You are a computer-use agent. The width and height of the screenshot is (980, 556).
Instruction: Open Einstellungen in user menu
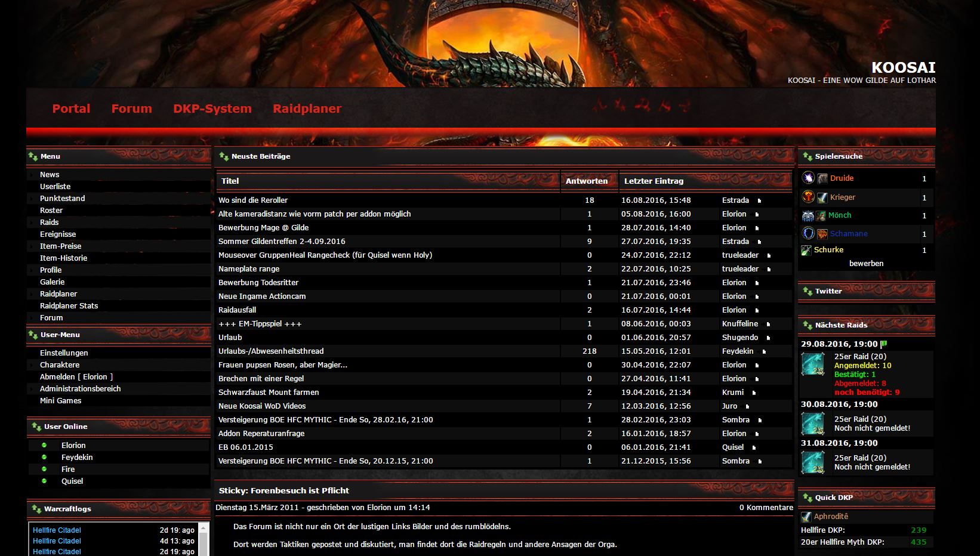[64, 353]
